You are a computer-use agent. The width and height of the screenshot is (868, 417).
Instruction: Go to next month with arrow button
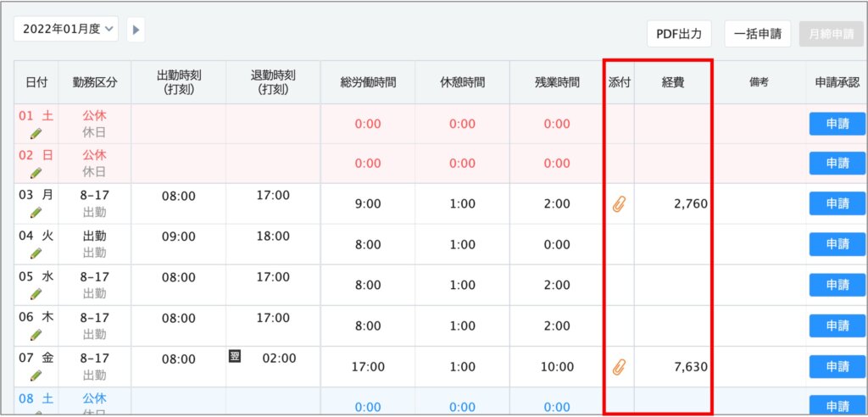[136, 30]
